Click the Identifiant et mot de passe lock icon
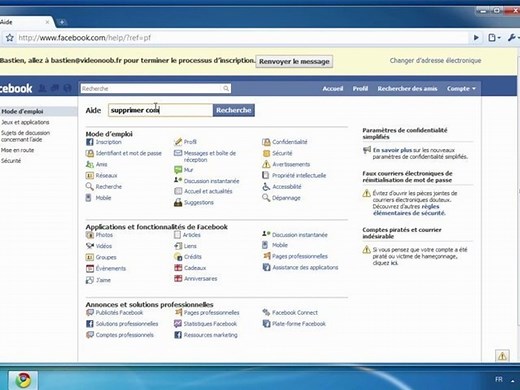Viewport: 520px width, 390px height. [90, 153]
